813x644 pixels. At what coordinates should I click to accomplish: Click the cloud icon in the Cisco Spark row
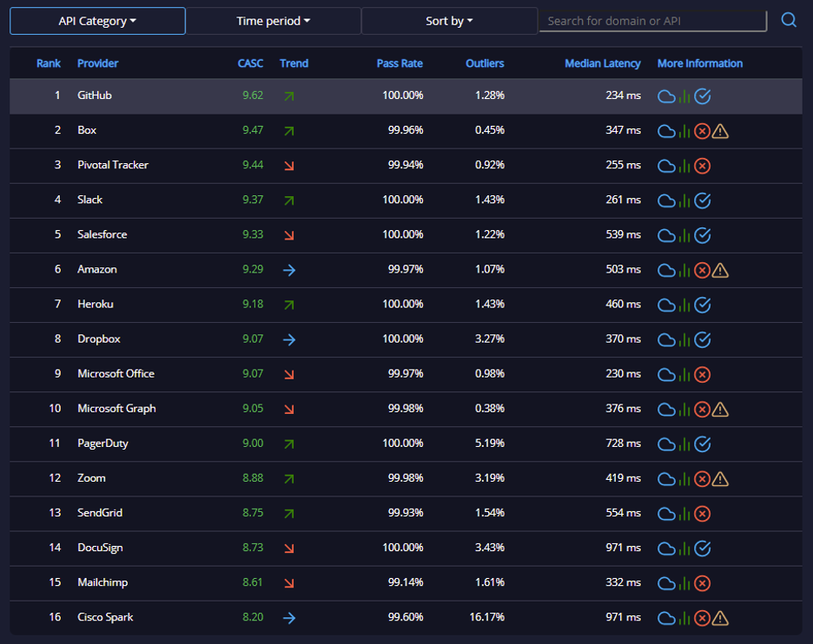point(666,618)
